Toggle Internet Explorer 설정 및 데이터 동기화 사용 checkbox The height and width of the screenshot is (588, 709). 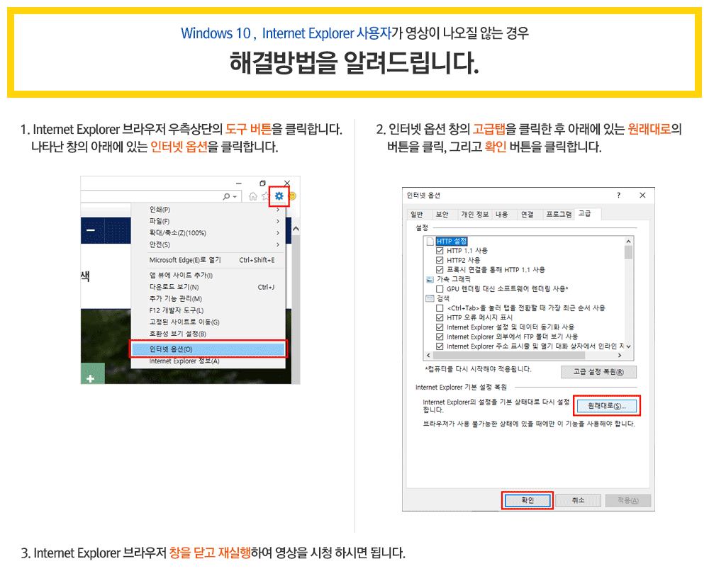tap(440, 327)
